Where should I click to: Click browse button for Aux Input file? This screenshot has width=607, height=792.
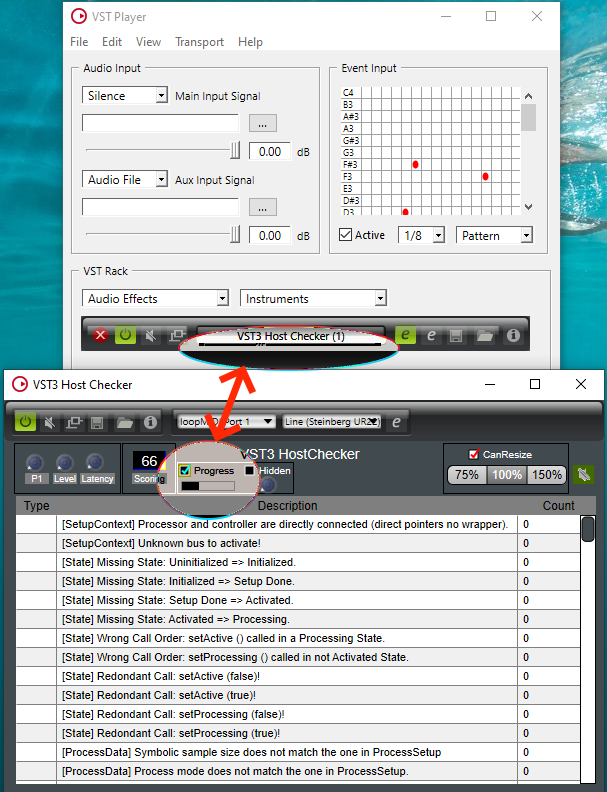pos(263,207)
